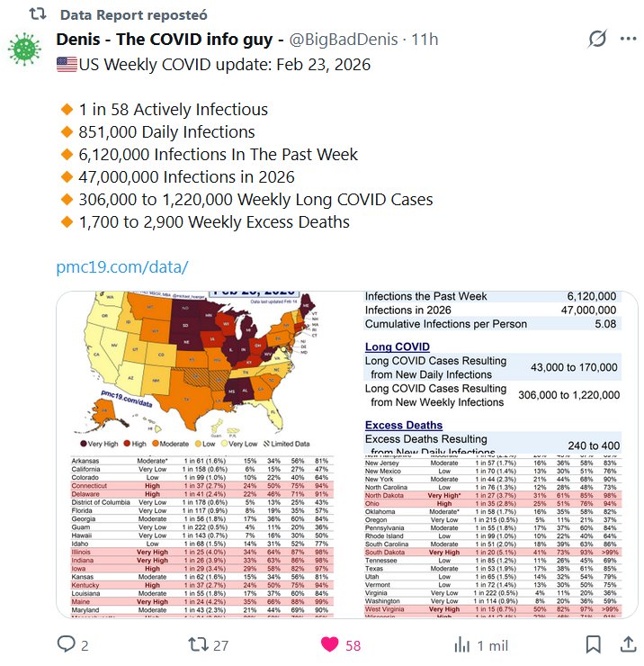Click the like count 58
644x666 pixels.
(x=353, y=645)
